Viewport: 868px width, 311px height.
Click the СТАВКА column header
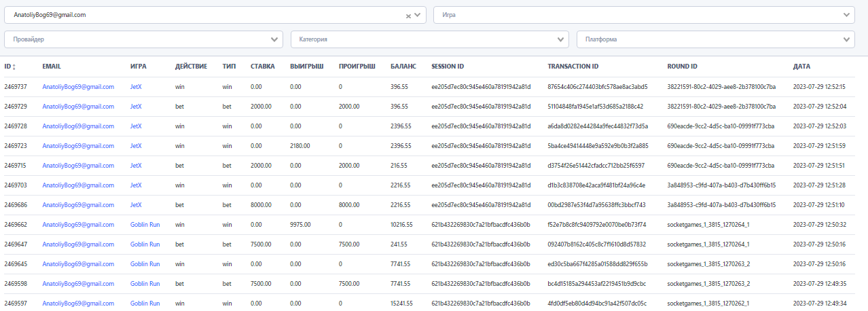[x=263, y=67]
